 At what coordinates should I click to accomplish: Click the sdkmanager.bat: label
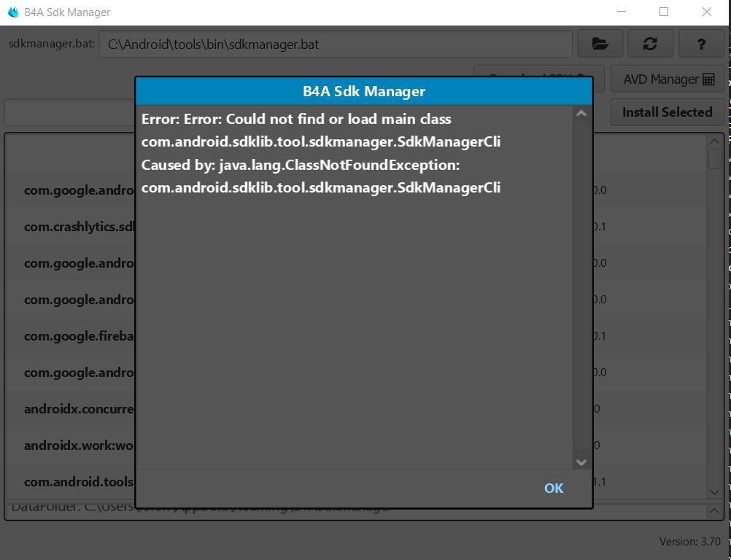click(51, 44)
